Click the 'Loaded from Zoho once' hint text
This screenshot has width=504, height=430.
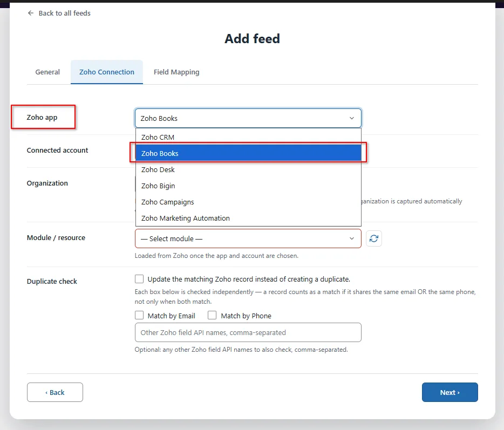coord(216,256)
